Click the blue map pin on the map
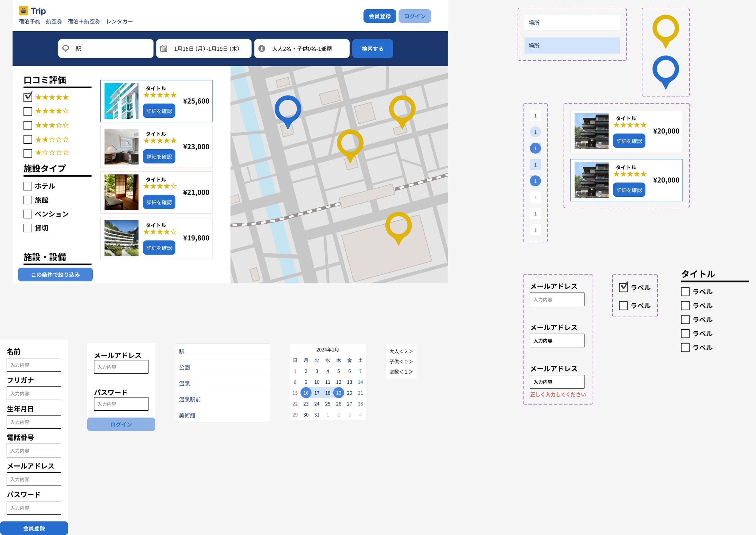This screenshot has width=756, height=535. tap(288, 109)
